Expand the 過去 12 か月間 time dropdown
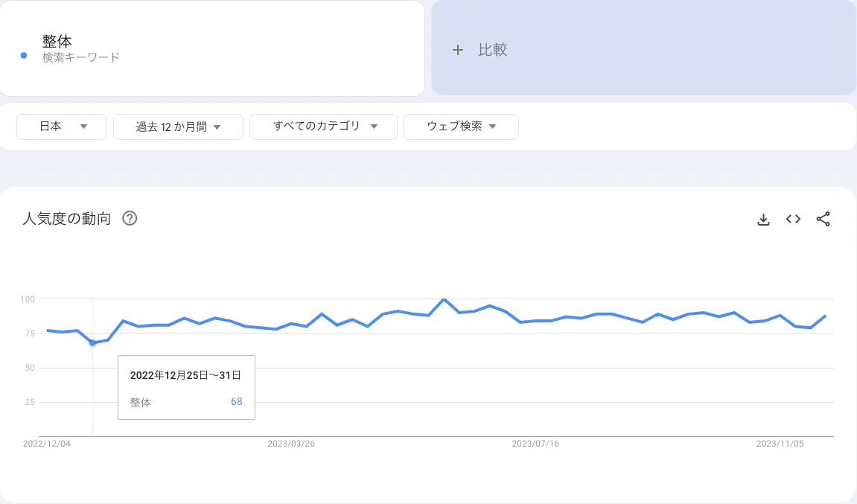Image resolution: width=857 pixels, height=504 pixels. click(178, 127)
